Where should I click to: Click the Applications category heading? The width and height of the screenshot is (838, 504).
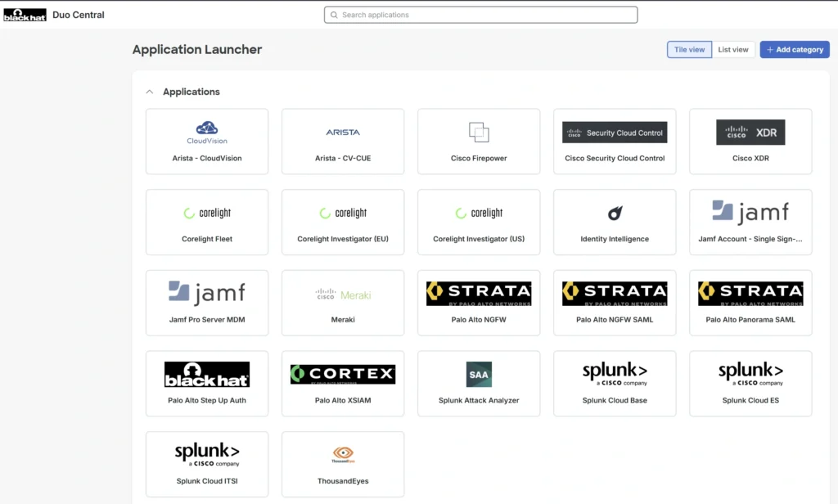191,92
